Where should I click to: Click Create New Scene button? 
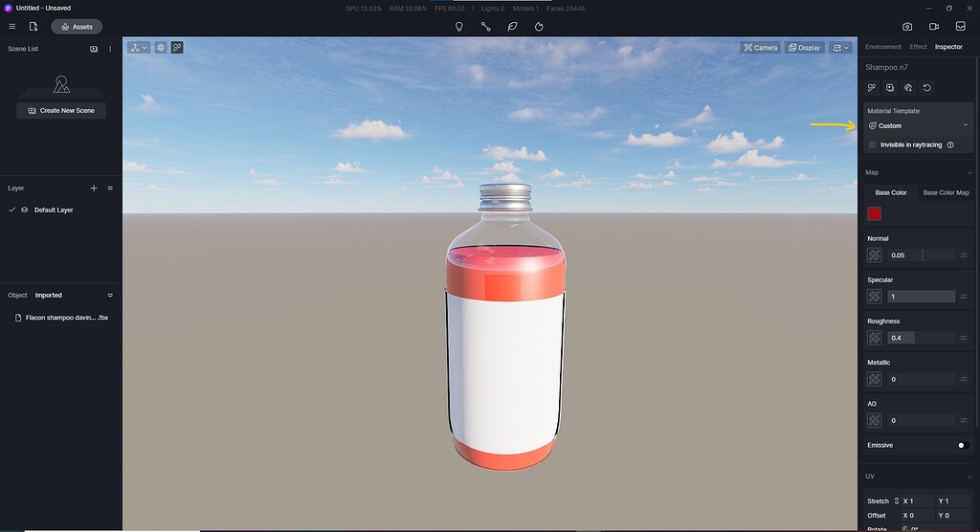click(61, 111)
